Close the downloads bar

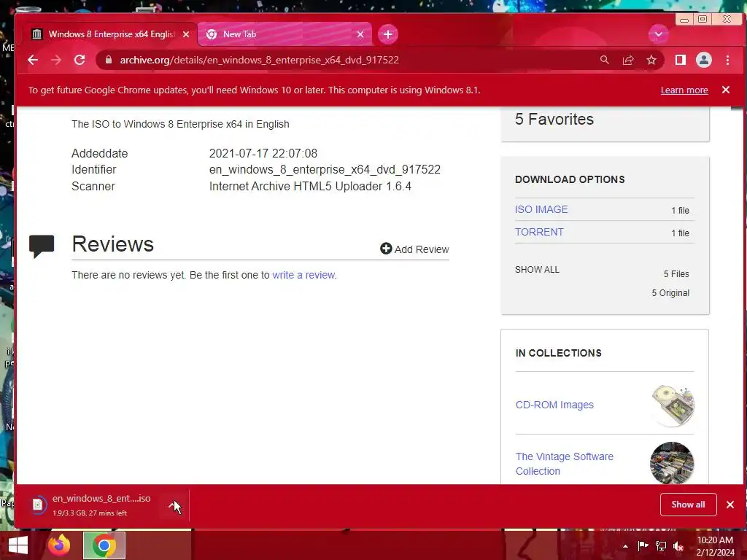coord(729,505)
